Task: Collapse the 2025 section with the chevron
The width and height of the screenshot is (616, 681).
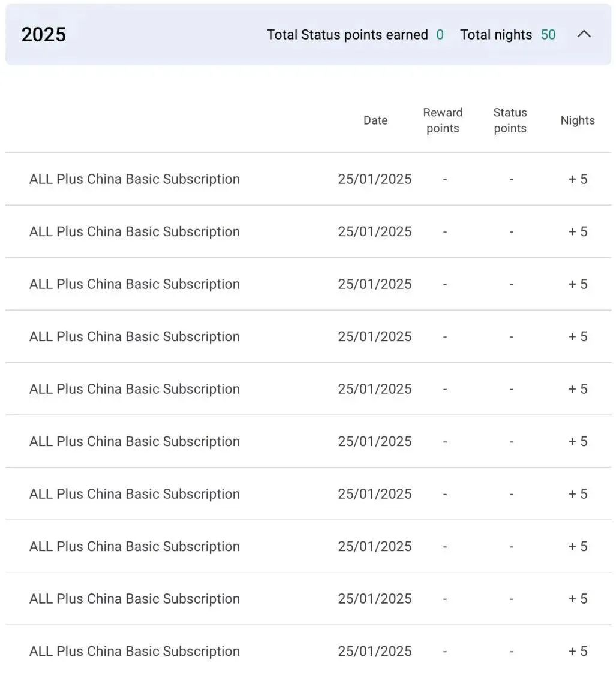Action: [584, 35]
